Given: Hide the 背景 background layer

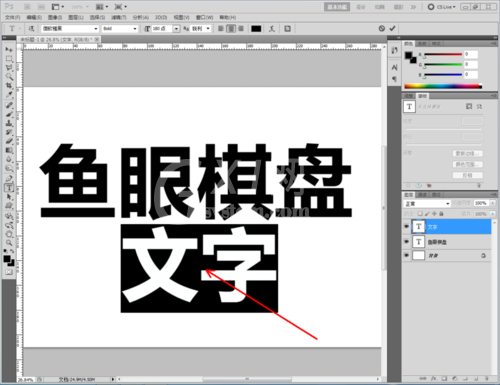Looking at the screenshot, I should (406, 255).
